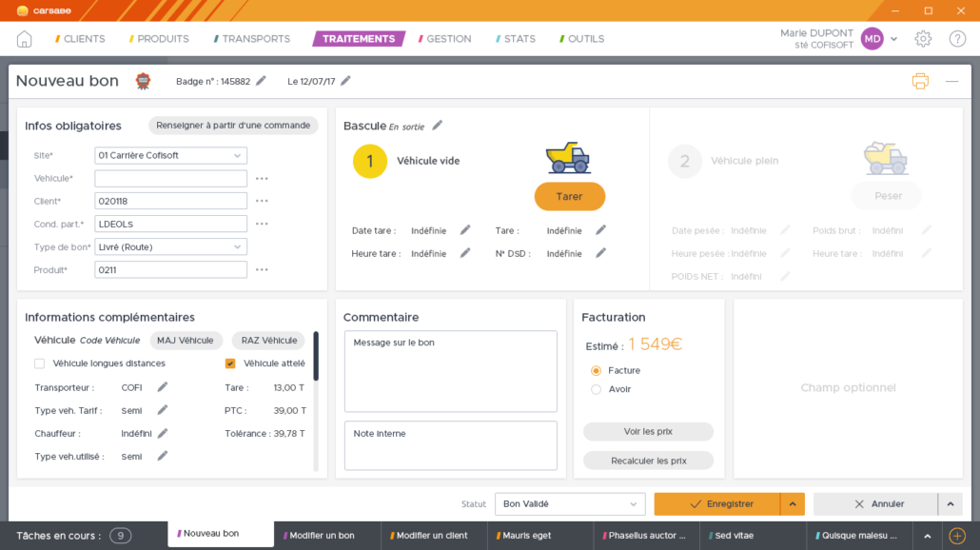The image size is (980, 550).
Task: Expand the Site dropdown
Action: tap(237, 155)
